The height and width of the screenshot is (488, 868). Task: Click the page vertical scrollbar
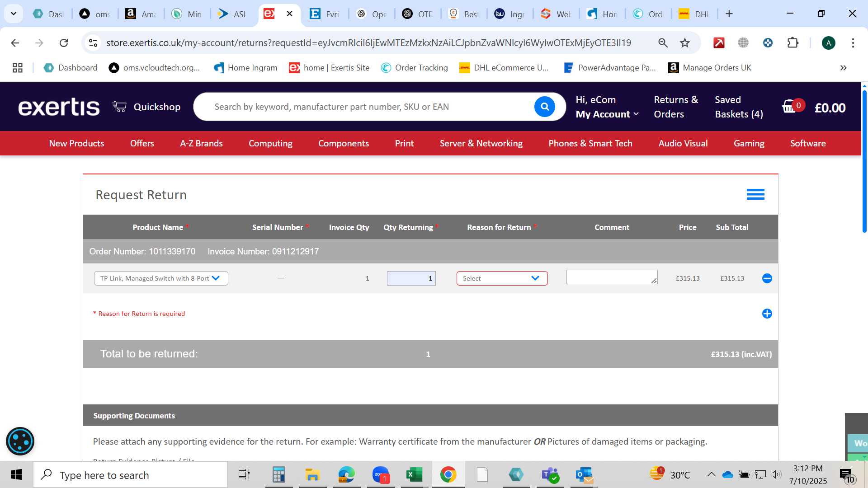point(864,163)
